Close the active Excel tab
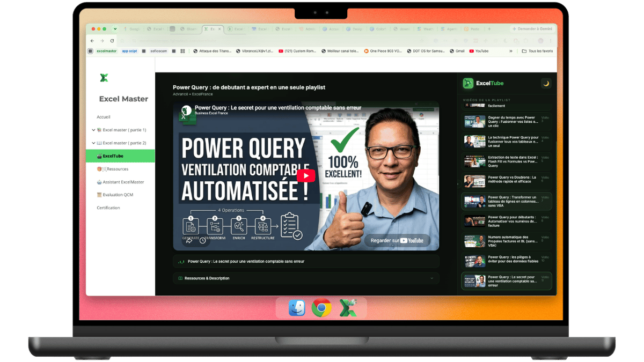This screenshot has width=644, height=362. click(220, 29)
